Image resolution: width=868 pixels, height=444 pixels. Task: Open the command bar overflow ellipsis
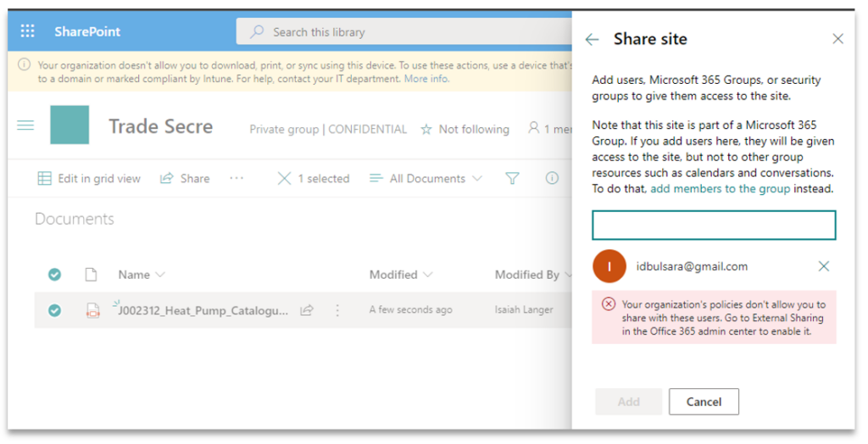pos(236,178)
